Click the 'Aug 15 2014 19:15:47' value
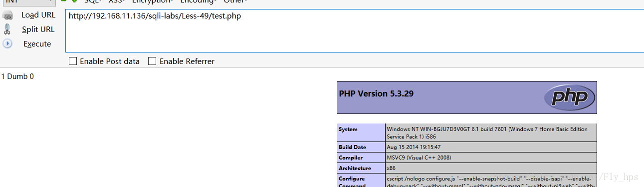Image resolution: width=644 pixels, height=187 pixels. 414,147
